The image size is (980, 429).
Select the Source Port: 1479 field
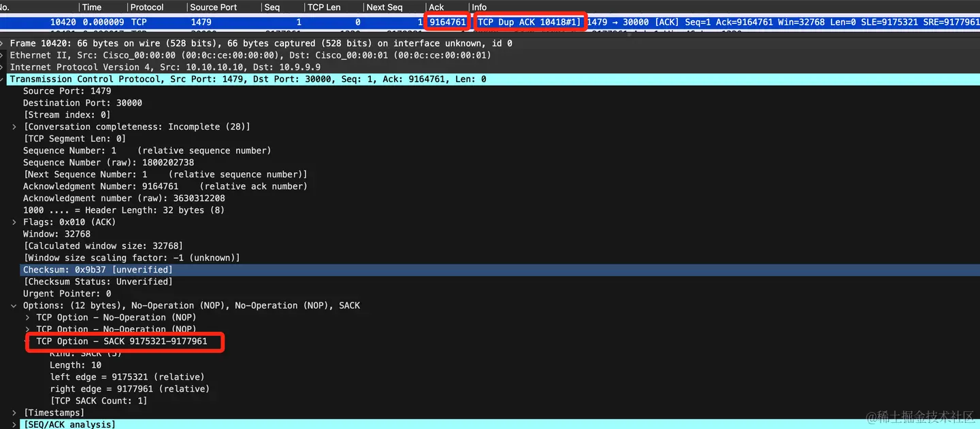(67, 91)
